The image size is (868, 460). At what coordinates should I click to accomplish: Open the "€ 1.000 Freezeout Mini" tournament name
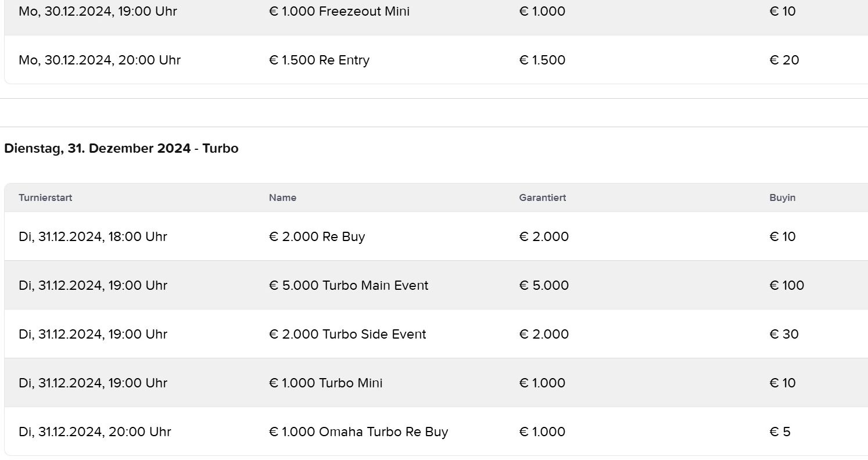(339, 11)
